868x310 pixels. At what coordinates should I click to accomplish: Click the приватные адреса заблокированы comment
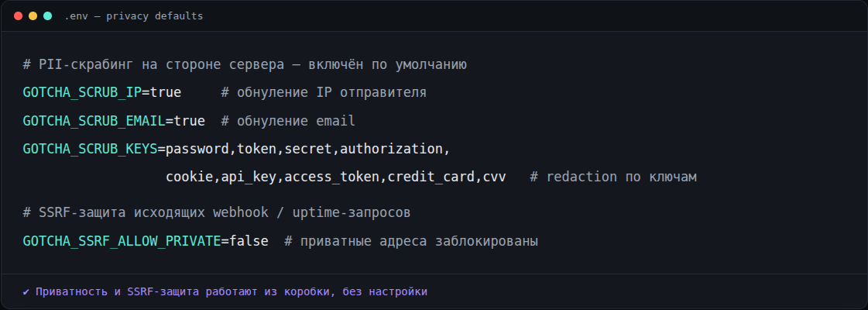[x=411, y=241]
